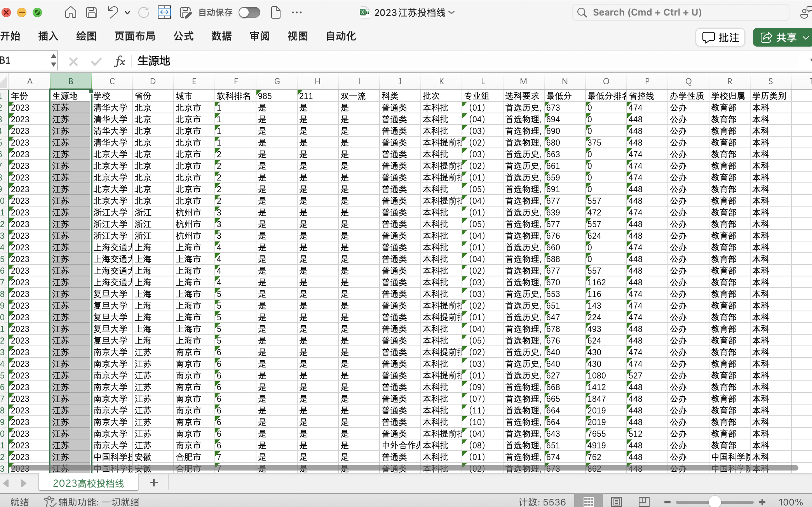Open the 共享 share dropdown arrow
This screenshot has width=812, height=507.
[806, 38]
